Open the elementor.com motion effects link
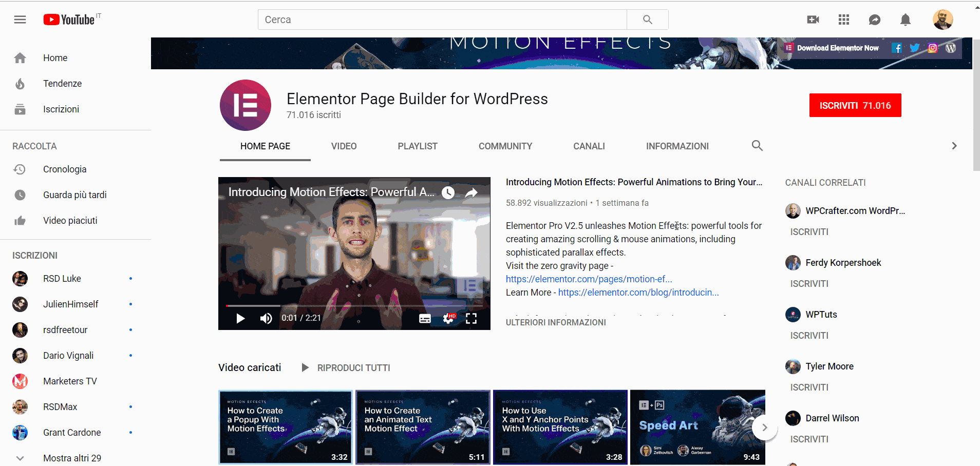980x466 pixels. [589, 279]
